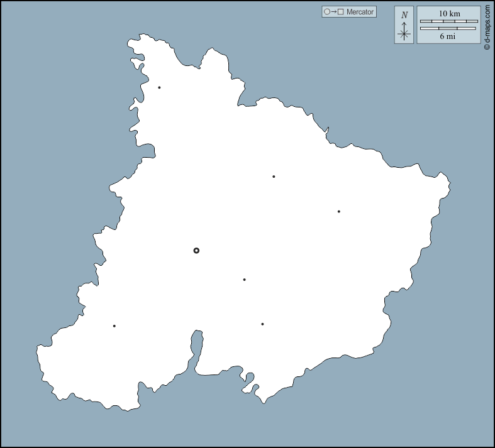The height and width of the screenshot is (448, 495).
Task: Click the 6 mi scale label
Action: (x=448, y=36)
